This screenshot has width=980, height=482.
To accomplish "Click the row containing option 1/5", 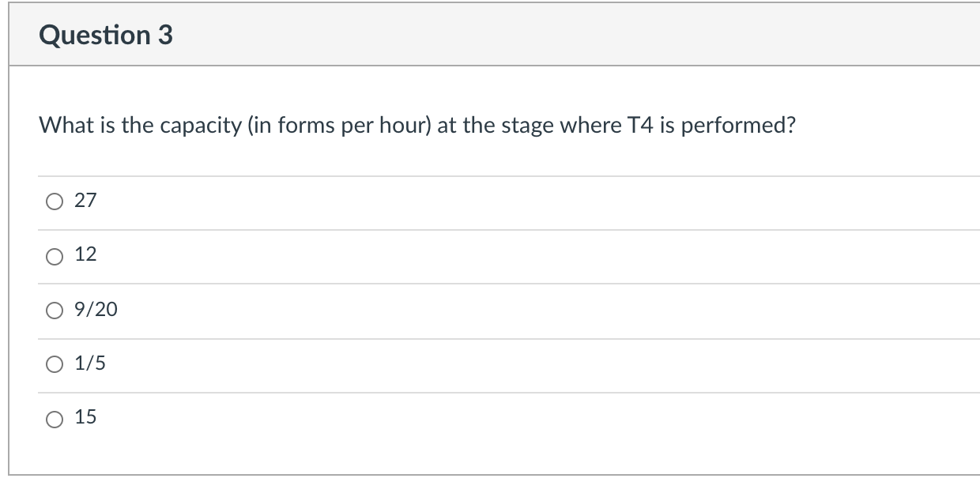I will pyautogui.click(x=316, y=363).
